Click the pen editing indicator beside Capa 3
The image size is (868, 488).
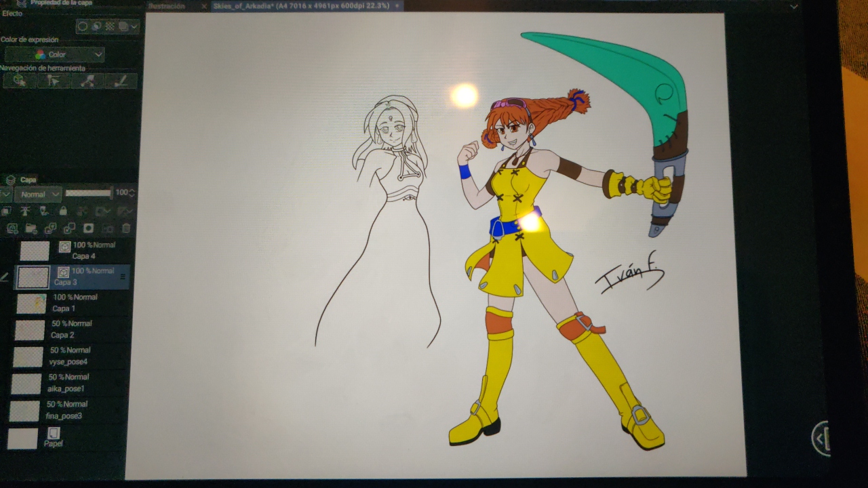click(x=5, y=277)
